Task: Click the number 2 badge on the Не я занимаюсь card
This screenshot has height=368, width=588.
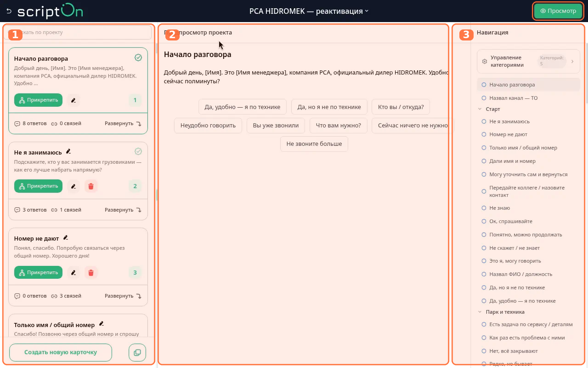Action: [x=135, y=186]
